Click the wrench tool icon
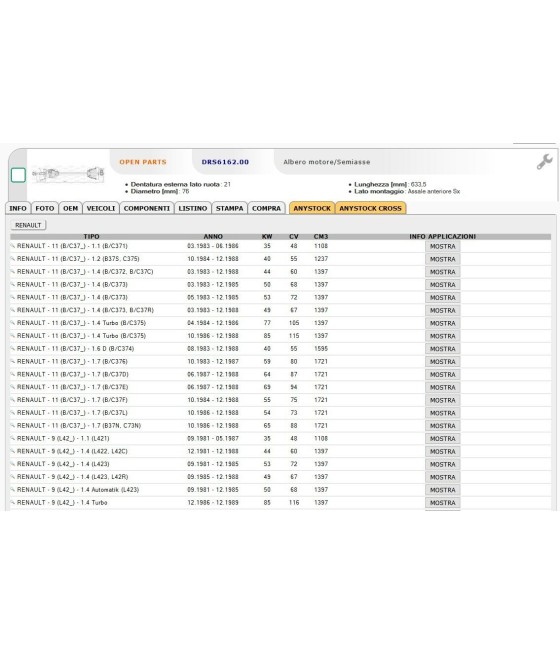560x655 pixels. point(545,162)
